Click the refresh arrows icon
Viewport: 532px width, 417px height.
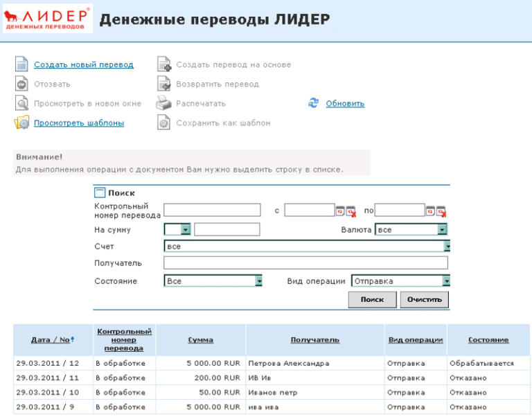(x=314, y=103)
